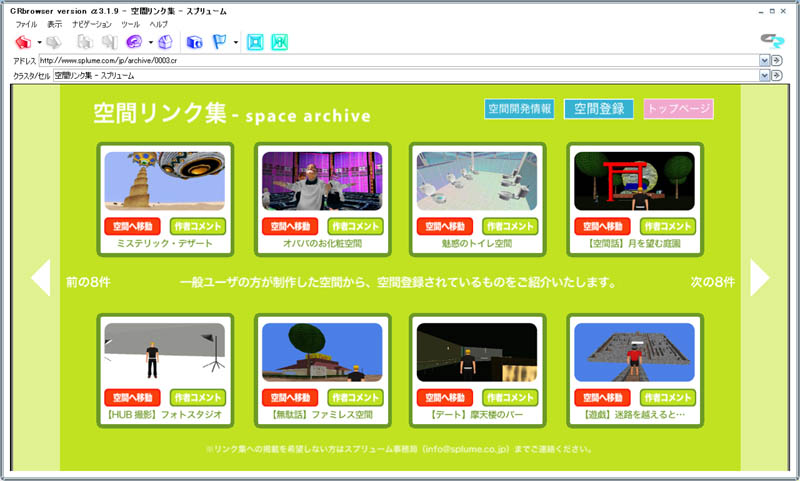
Task: Click the cyan square frame view icon
Action: point(255,42)
